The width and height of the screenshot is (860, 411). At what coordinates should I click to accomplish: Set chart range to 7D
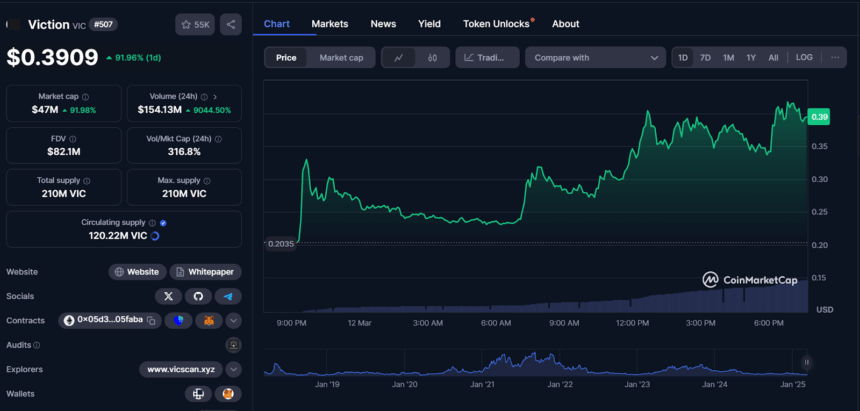click(x=705, y=58)
